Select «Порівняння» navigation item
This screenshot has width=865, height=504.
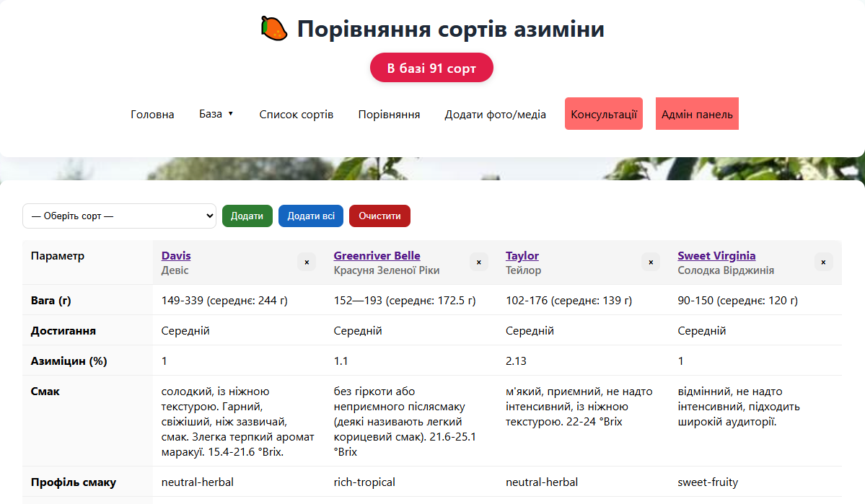click(389, 115)
